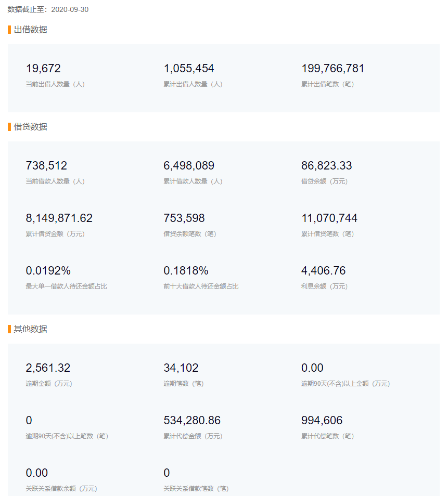Select the 其他数据 section heading
The image size is (448, 496).
tap(30, 329)
